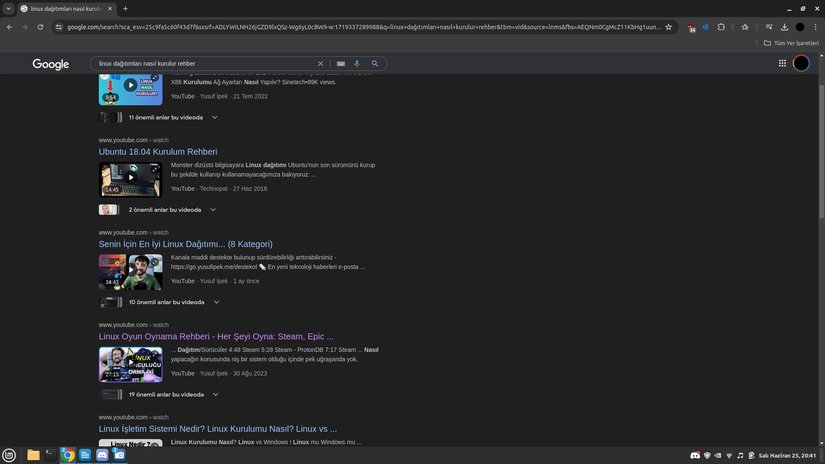This screenshot has width=825, height=464.
Task: Open Linux Oyun Oynama Rehberi result
Action: tap(216, 336)
